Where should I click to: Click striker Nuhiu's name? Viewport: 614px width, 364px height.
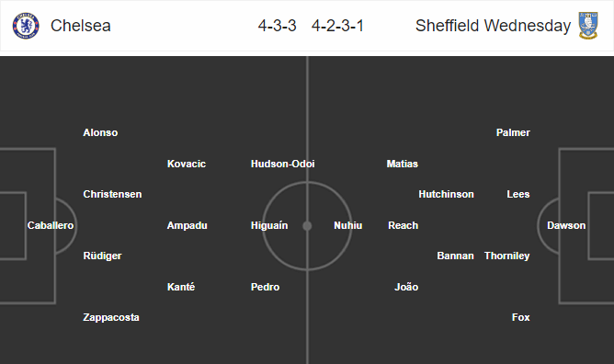click(347, 225)
